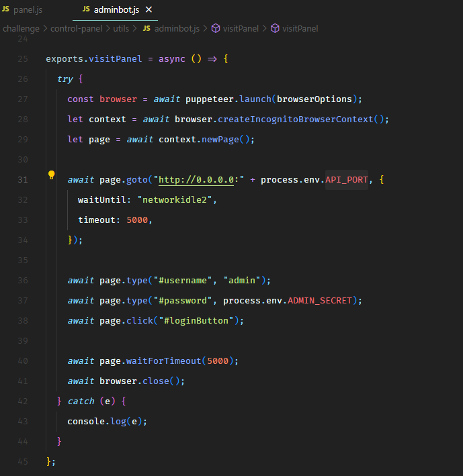Click the JS file icon on panel.js tab
This screenshot has width=463, height=476.
(x=6, y=9)
